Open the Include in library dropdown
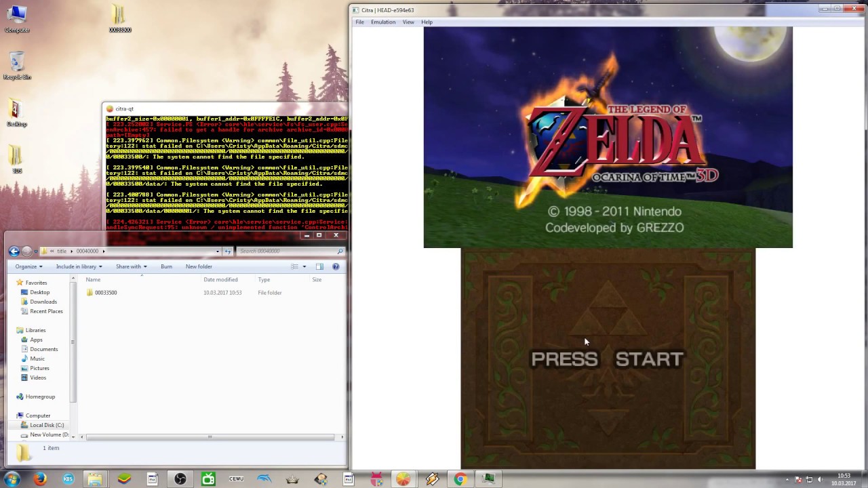 tap(79, 266)
